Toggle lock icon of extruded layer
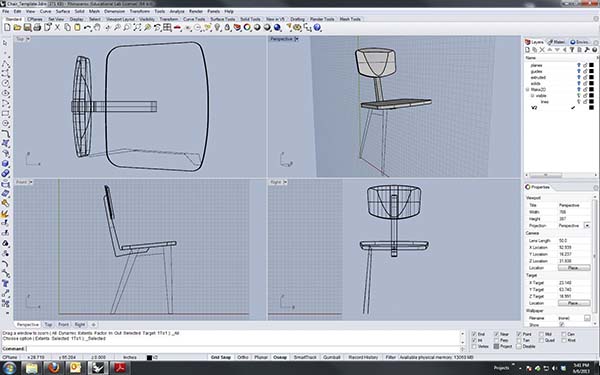The height and width of the screenshot is (375, 600). [585, 77]
